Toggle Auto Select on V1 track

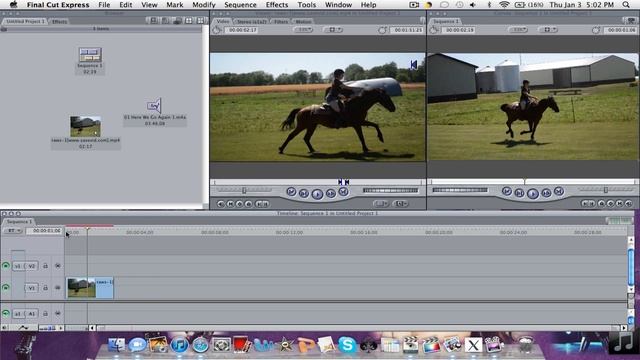[58, 288]
